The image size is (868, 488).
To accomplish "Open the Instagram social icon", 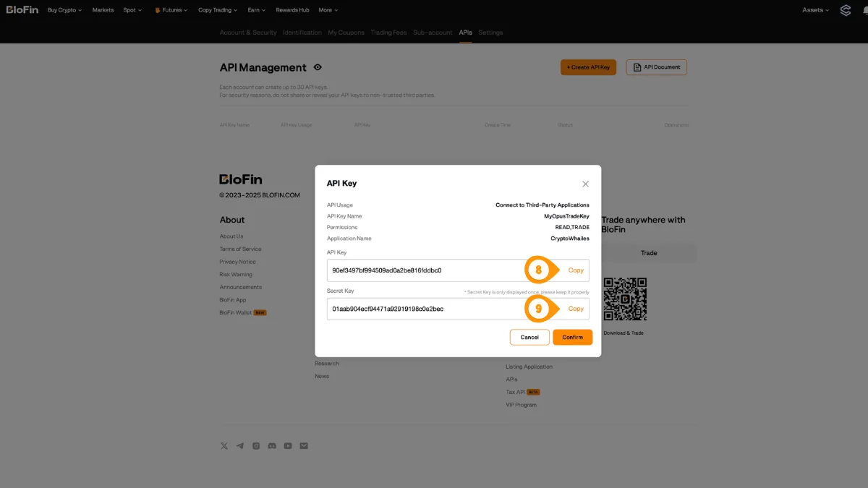I will point(256,446).
